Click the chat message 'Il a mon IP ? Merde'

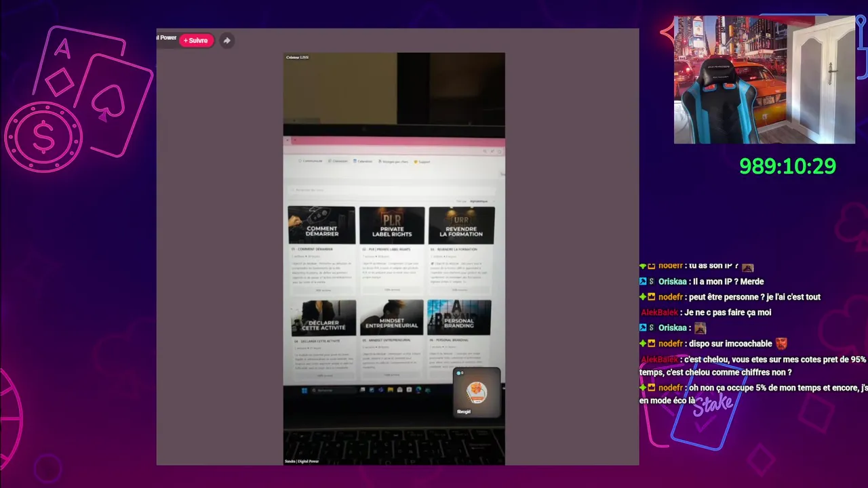click(728, 282)
